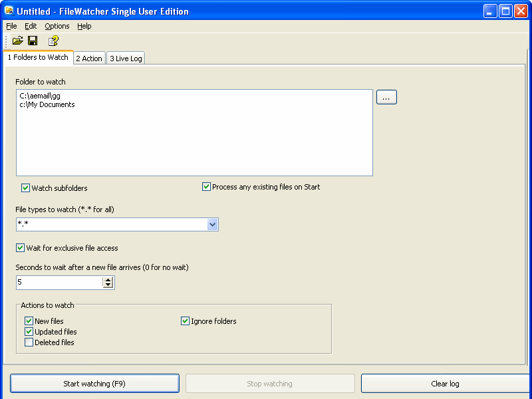
Task: Click the browse folder ellipsis button
Action: tap(386, 97)
